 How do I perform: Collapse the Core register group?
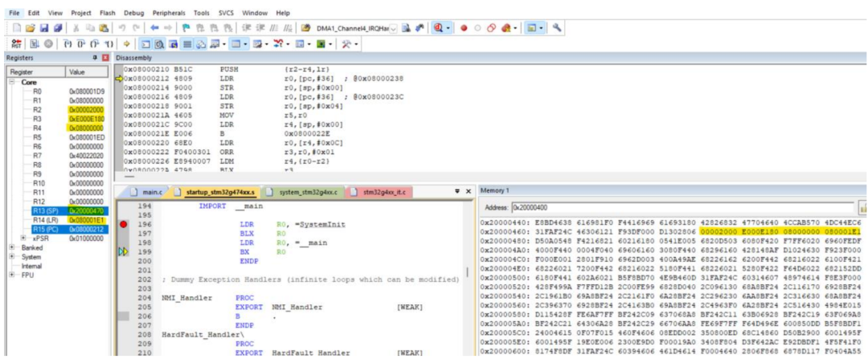[11, 82]
